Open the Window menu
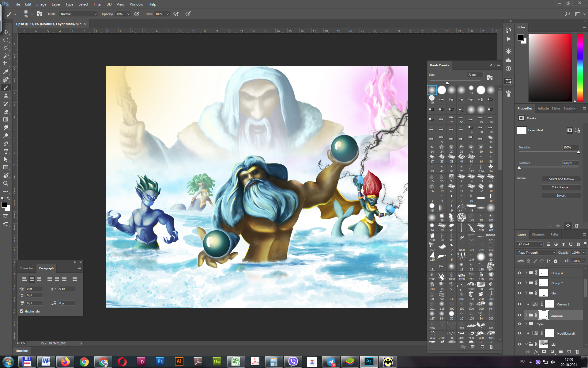 pos(136,4)
